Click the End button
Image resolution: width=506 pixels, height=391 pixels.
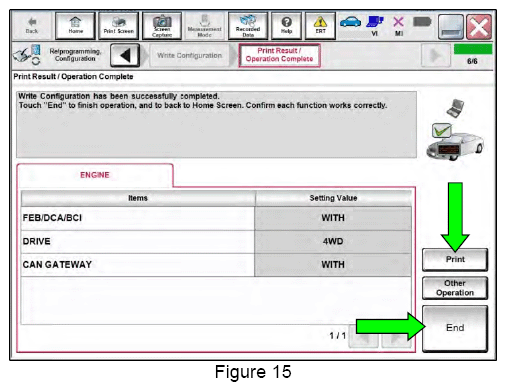(x=455, y=328)
